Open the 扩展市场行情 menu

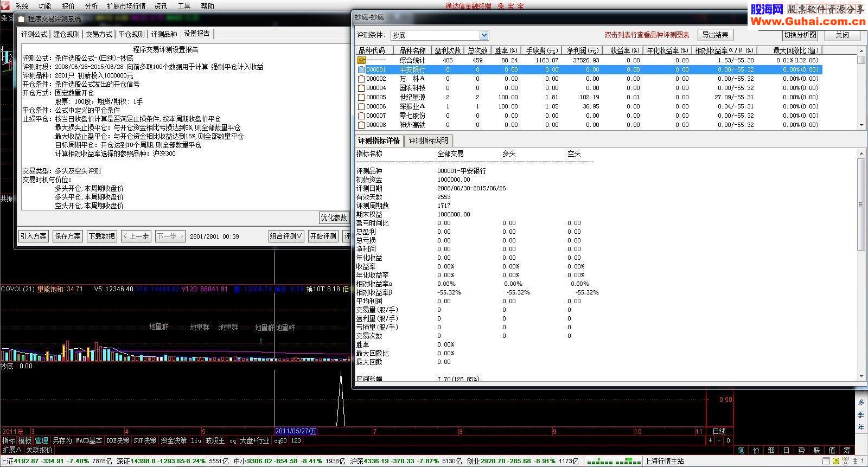click(x=126, y=6)
